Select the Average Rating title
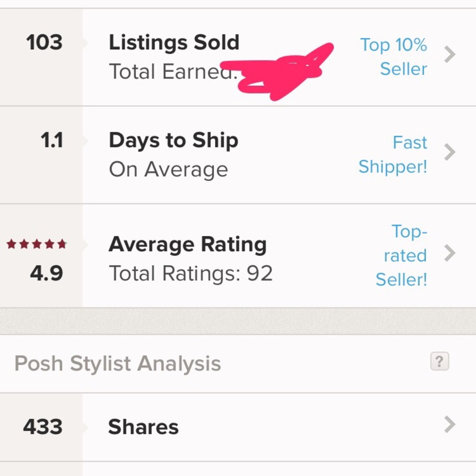476x476 pixels. coord(187,245)
